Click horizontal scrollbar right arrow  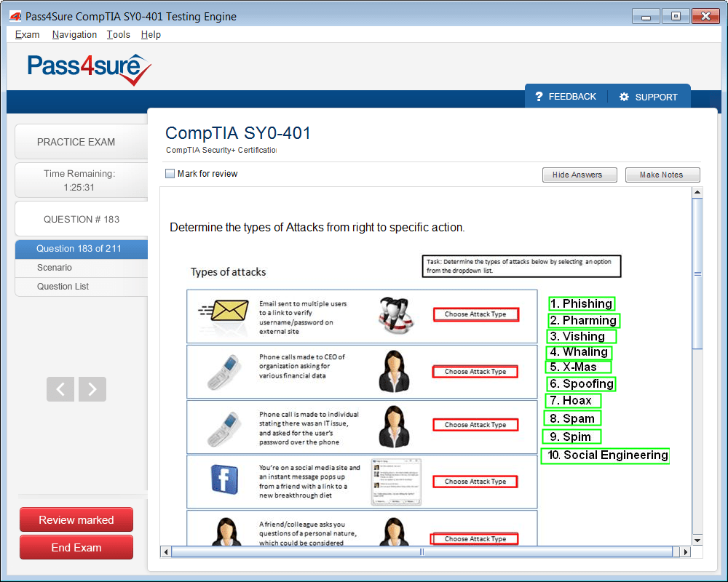pos(685,552)
